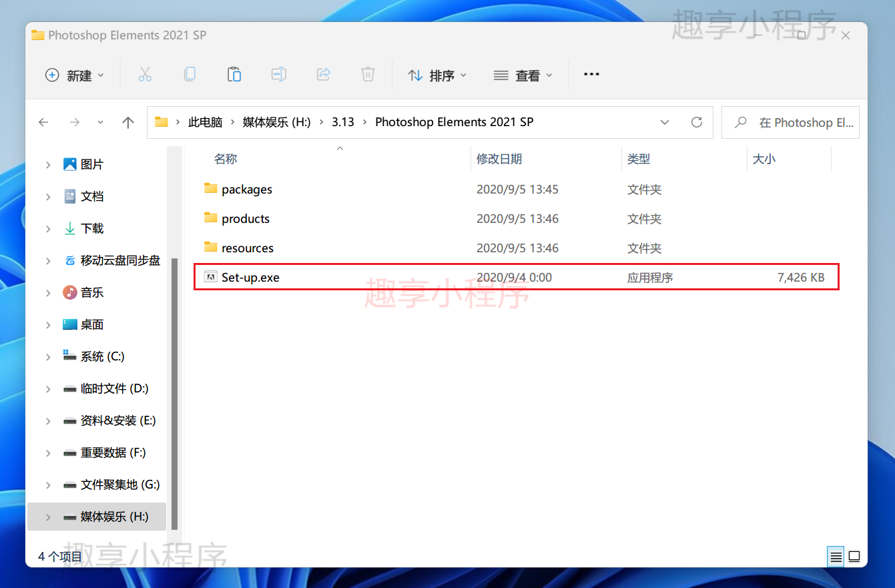The width and height of the screenshot is (895, 588).
Task: Switch to details view in status bar
Action: pos(836,557)
